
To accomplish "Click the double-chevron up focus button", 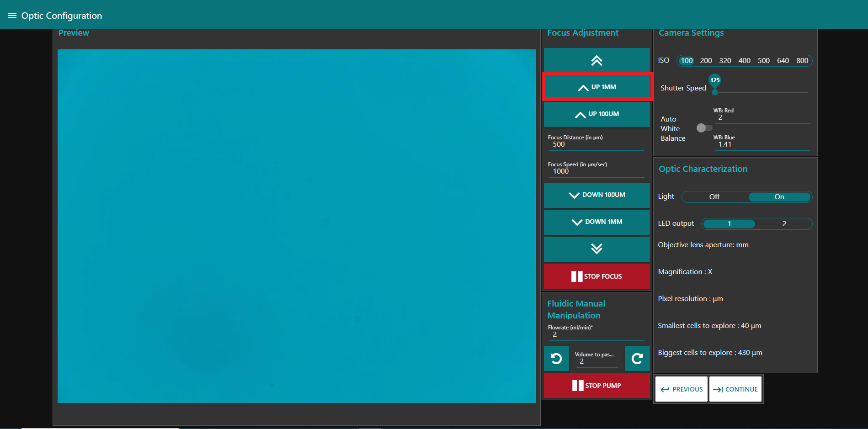I will click(x=596, y=60).
